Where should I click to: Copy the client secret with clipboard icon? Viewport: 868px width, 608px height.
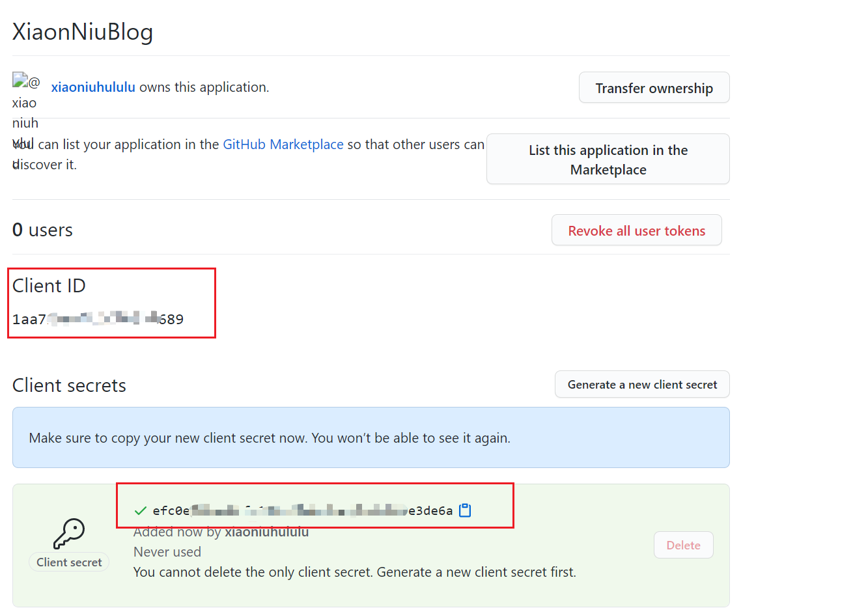click(x=465, y=510)
